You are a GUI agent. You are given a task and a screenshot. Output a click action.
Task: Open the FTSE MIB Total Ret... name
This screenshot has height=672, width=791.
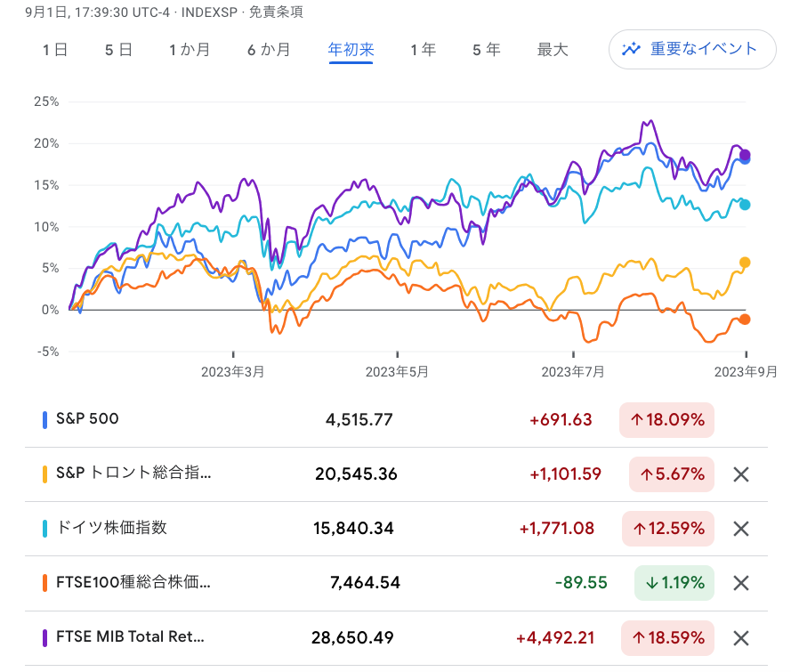pos(130,636)
